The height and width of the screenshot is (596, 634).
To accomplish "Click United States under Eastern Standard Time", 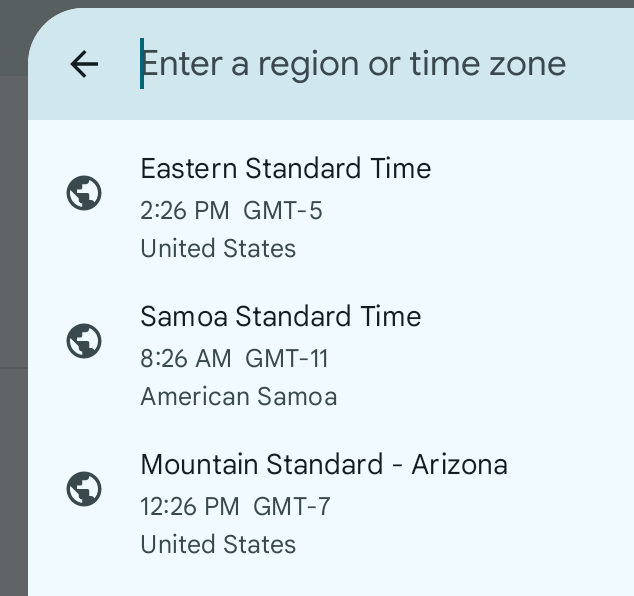I will point(218,249).
